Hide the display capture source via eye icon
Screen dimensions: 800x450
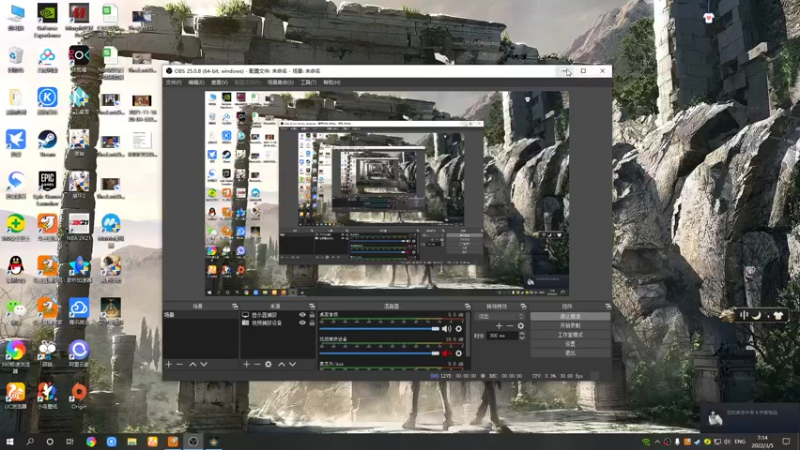pyautogui.click(x=302, y=315)
